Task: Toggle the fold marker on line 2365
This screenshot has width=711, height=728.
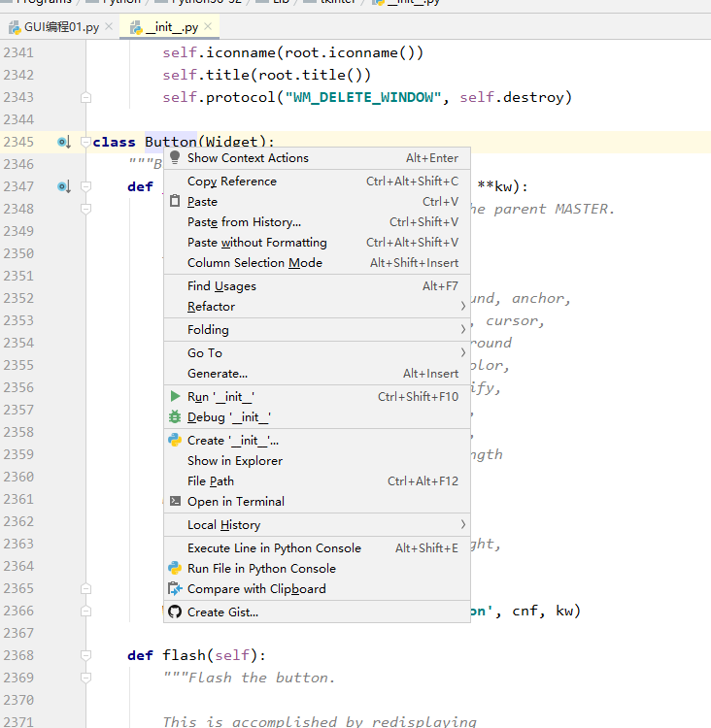Action: (85, 589)
